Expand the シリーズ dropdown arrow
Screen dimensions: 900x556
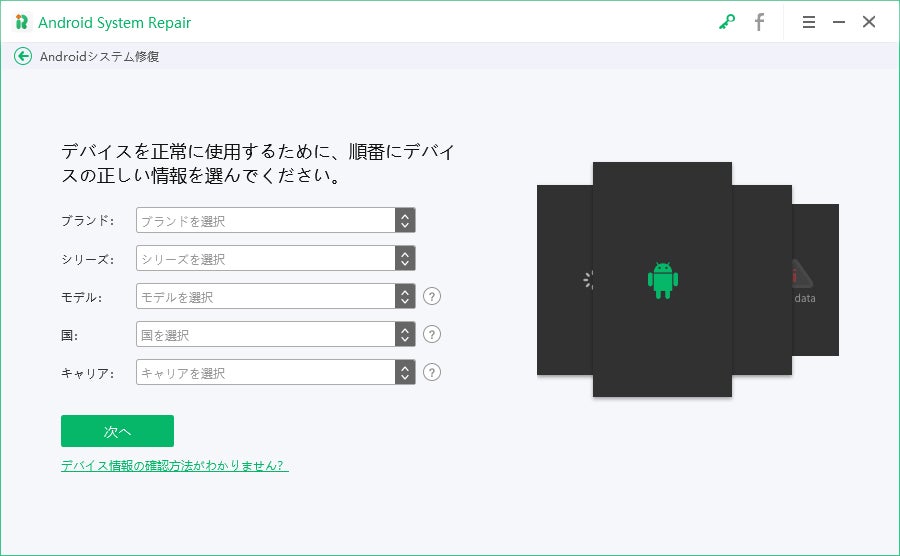[x=405, y=258]
